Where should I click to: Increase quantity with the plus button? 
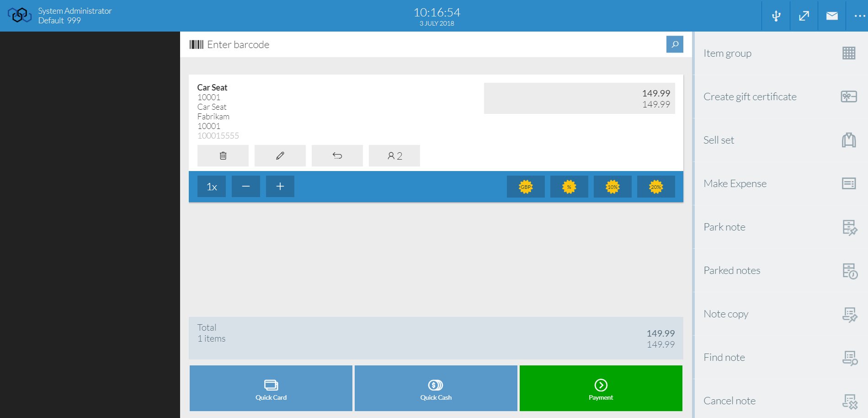coord(280,187)
